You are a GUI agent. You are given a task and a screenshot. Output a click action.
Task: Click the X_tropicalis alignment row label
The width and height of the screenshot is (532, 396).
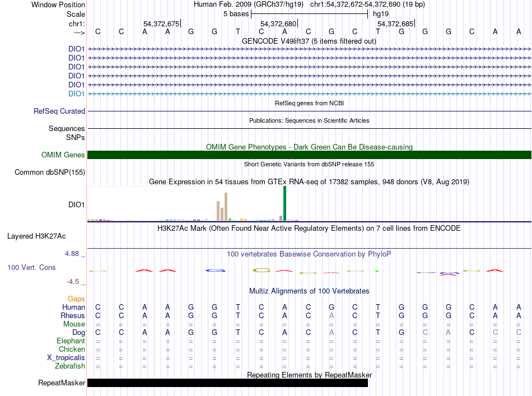(66, 358)
